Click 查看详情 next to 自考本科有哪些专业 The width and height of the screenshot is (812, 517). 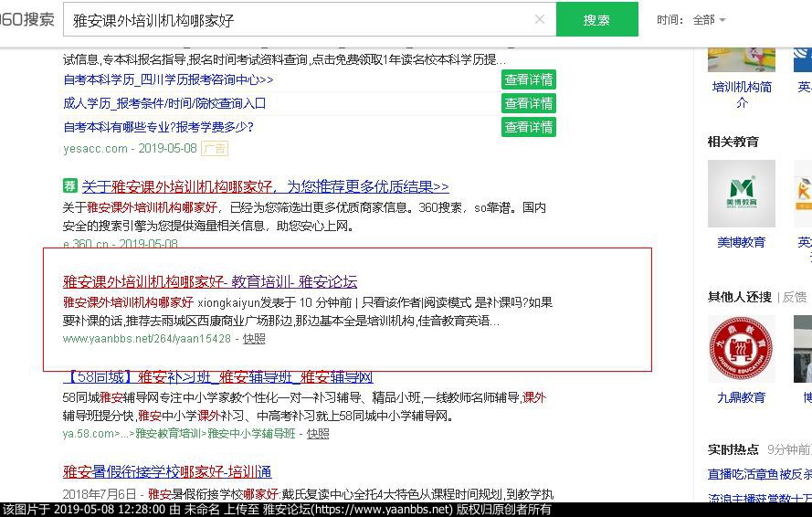(528, 127)
